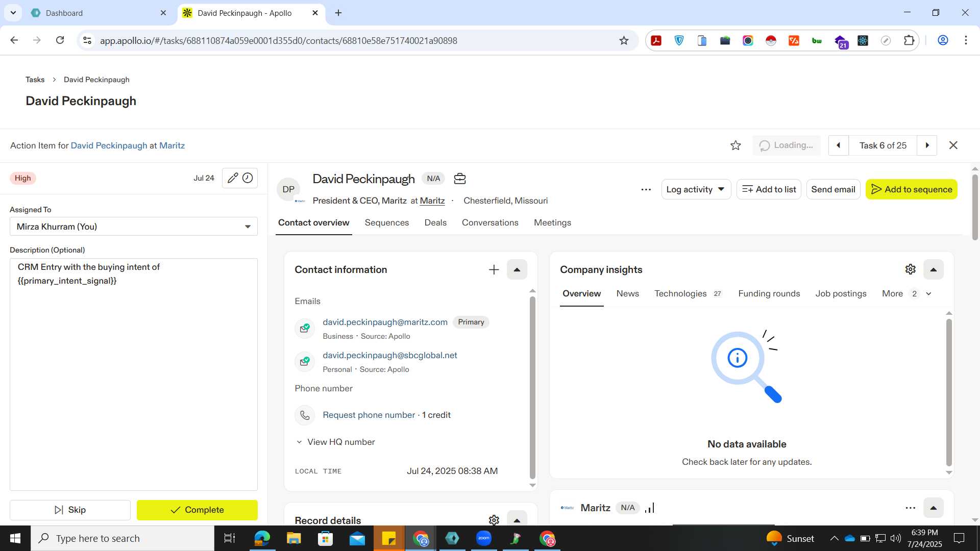Viewport: 980px width, 551px height.
Task: Switch to the Dashboard browser tab
Action: 100,13
